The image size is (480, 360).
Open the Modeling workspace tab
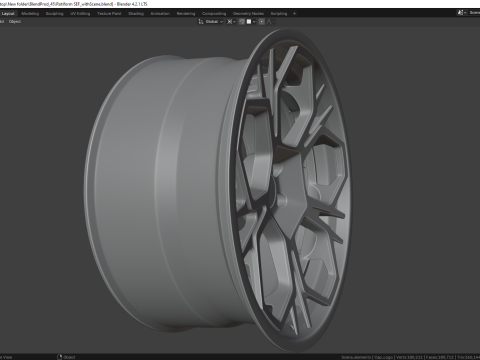30,14
